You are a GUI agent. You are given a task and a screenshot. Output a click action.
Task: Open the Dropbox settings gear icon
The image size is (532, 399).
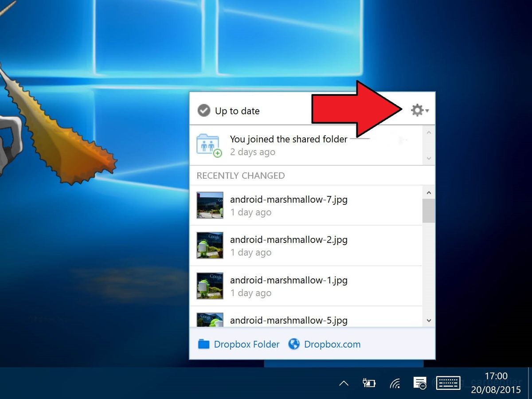tap(417, 110)
